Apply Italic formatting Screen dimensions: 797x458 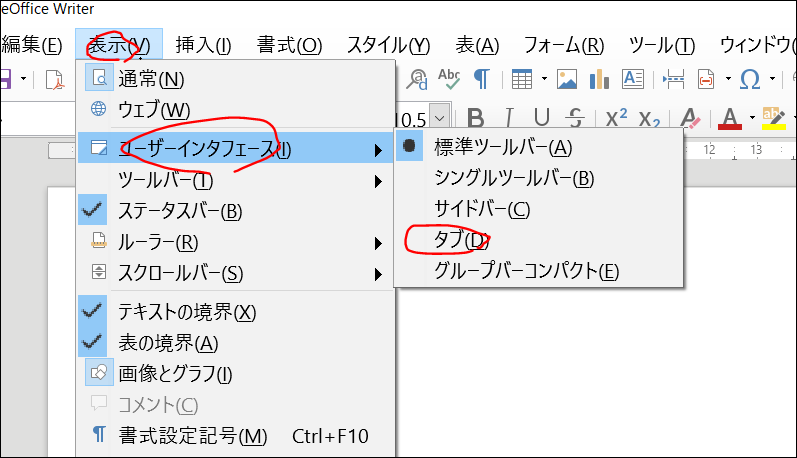tap(509, 118)
